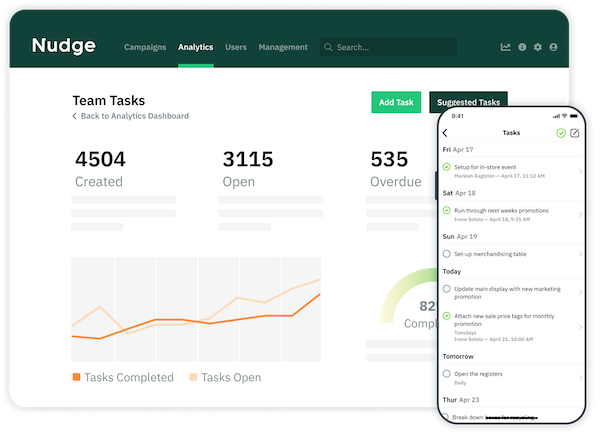Click the 4504 Created stat
The width and height of the screenshot is (600, 438).
(100, 169)
